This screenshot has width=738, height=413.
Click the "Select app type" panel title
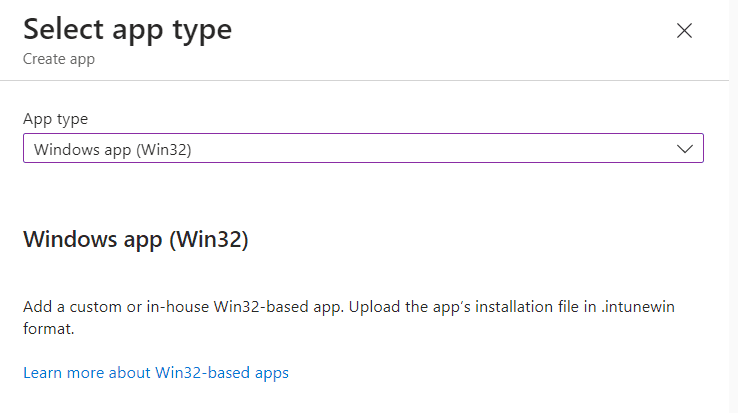click(x=127, y=29)
